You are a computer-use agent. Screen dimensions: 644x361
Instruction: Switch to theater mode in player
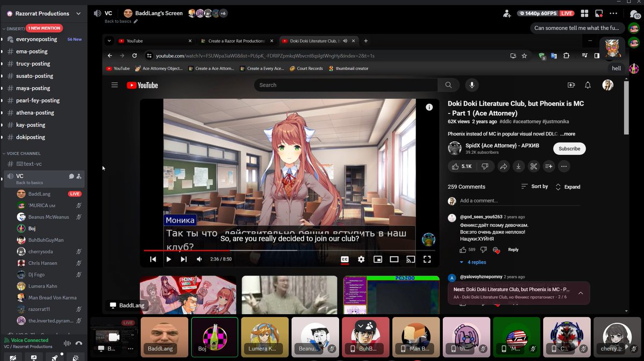coord(394,259)
